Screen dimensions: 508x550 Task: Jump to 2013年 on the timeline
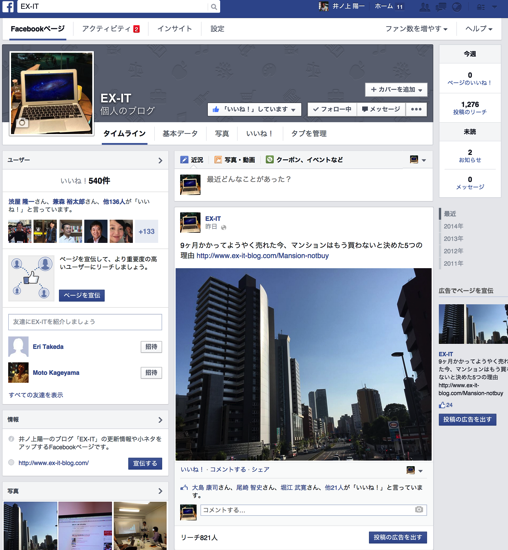coord(453,239)
